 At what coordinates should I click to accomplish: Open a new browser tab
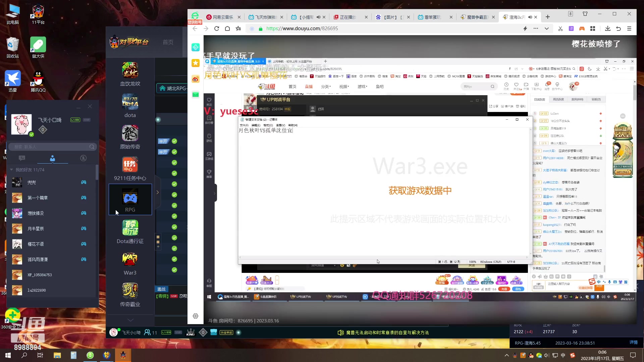[x=548, y=17]
